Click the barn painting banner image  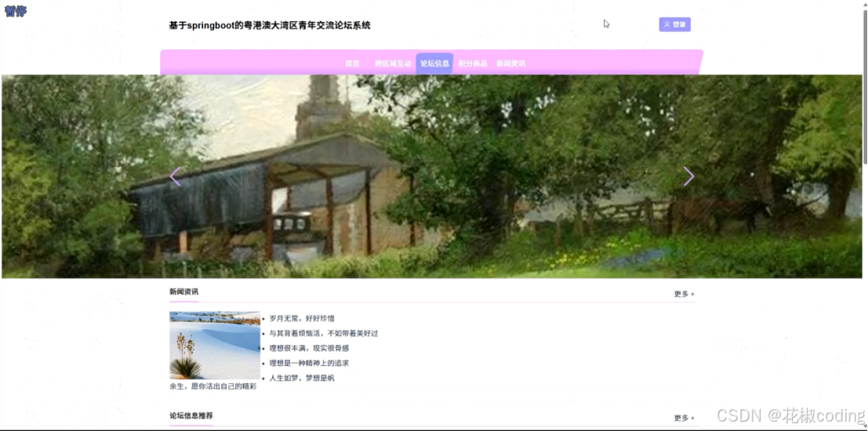coord(432,176)
